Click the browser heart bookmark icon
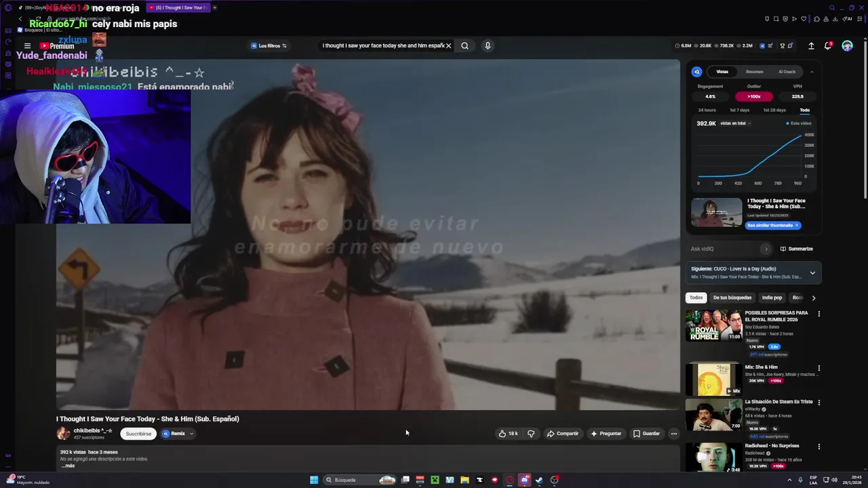 (804, 19)
